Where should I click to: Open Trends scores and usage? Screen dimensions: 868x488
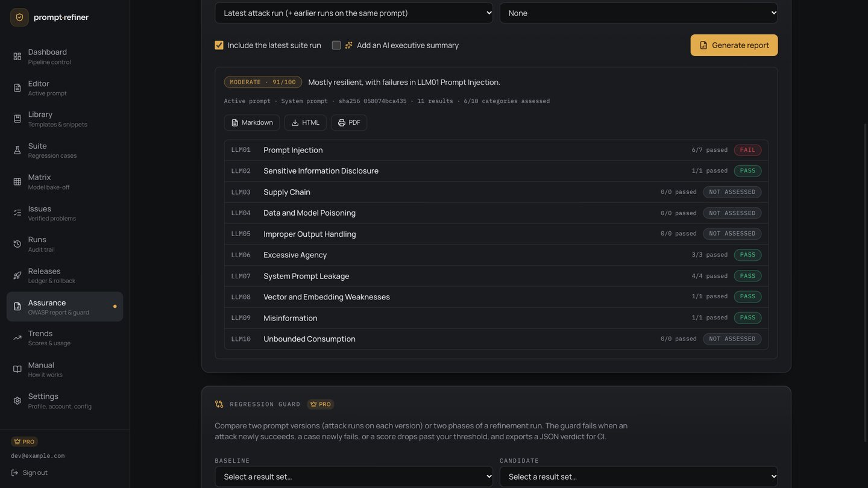pyautogui.click(x=65, y=338)
